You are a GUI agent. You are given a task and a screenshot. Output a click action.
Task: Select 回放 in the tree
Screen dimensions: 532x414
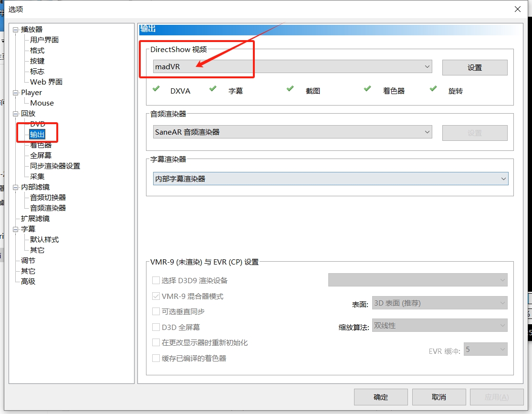click(x=28, y=114)
